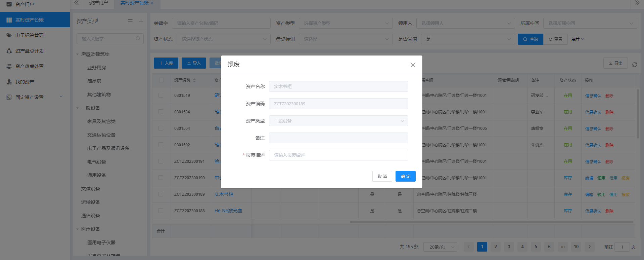The height and width of the screenshot is (260, 644).
Task: Switch to the 资产门户 tab
Action: click(98, 3)
